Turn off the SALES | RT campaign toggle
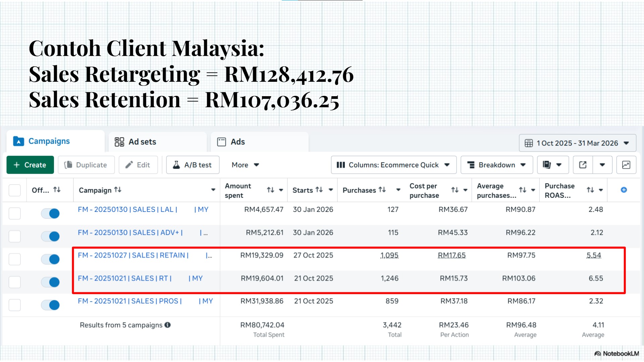 point(50,282)
